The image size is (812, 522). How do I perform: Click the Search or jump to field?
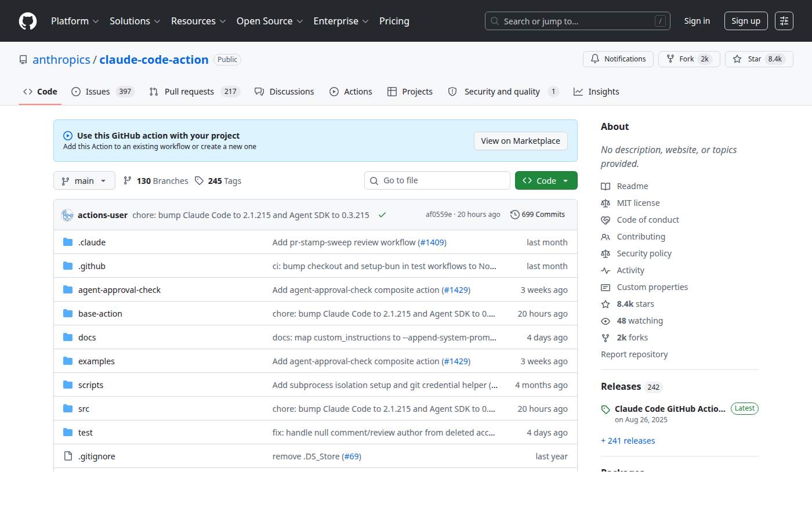click(x=578, y=21)
